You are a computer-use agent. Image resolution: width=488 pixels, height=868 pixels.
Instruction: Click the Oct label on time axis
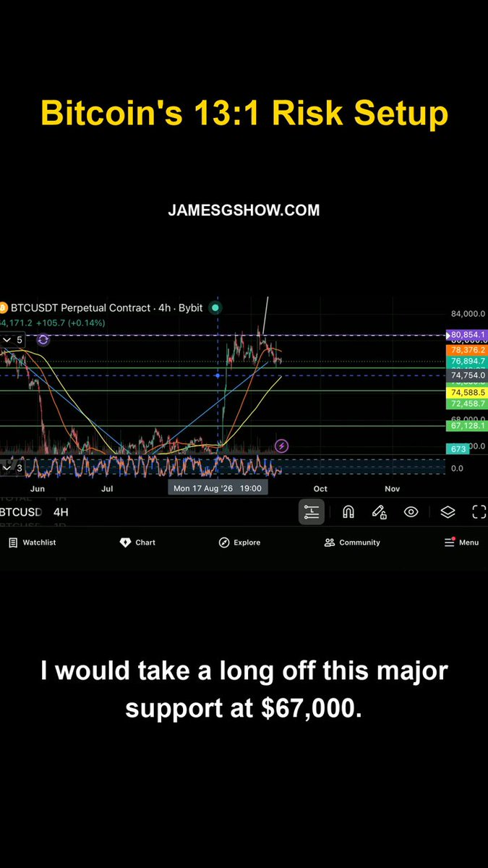(320, 489)
